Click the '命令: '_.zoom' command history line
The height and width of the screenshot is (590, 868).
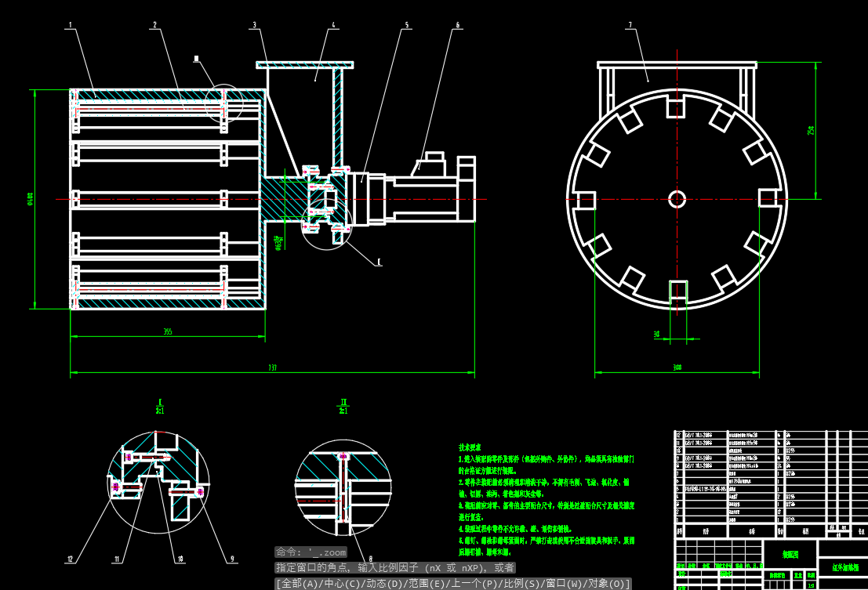click(x=311, y=552)
